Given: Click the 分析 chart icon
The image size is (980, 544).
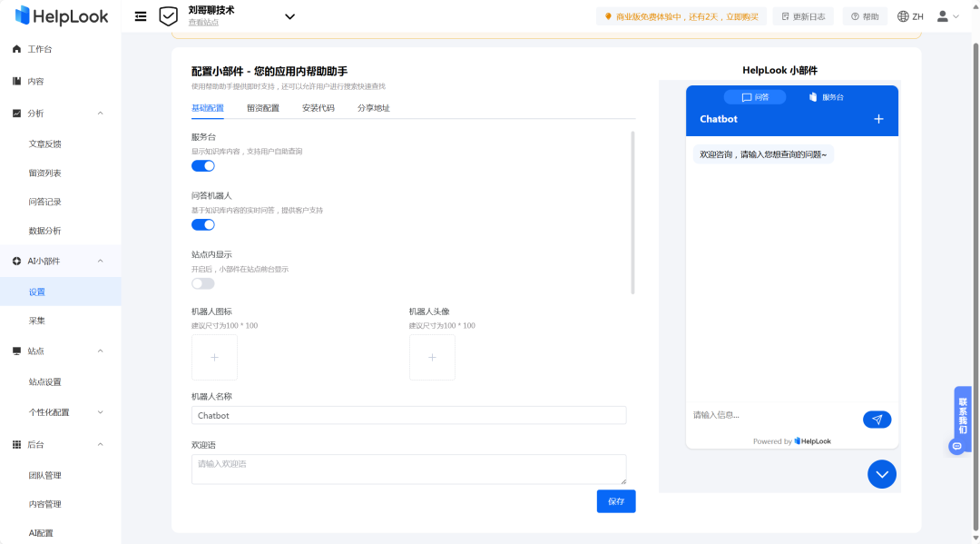Looking at the screenshot, I should point(17,114).
